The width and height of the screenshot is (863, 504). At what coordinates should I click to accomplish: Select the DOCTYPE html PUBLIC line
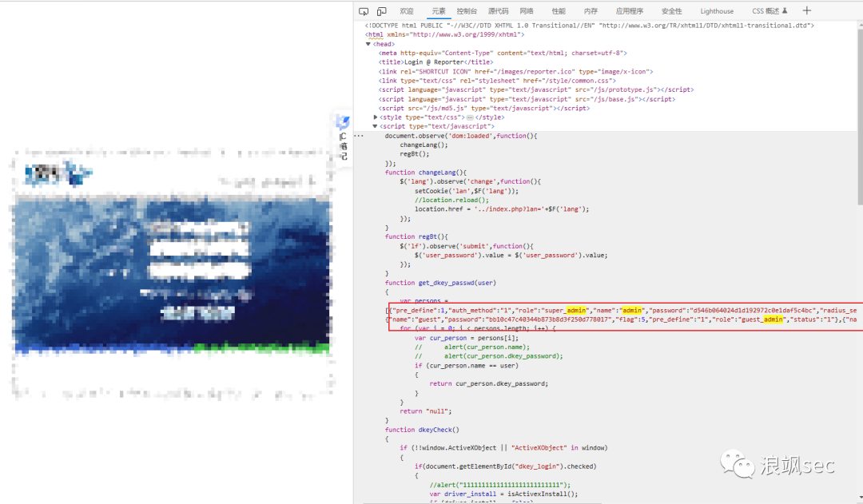pos(590,26)
